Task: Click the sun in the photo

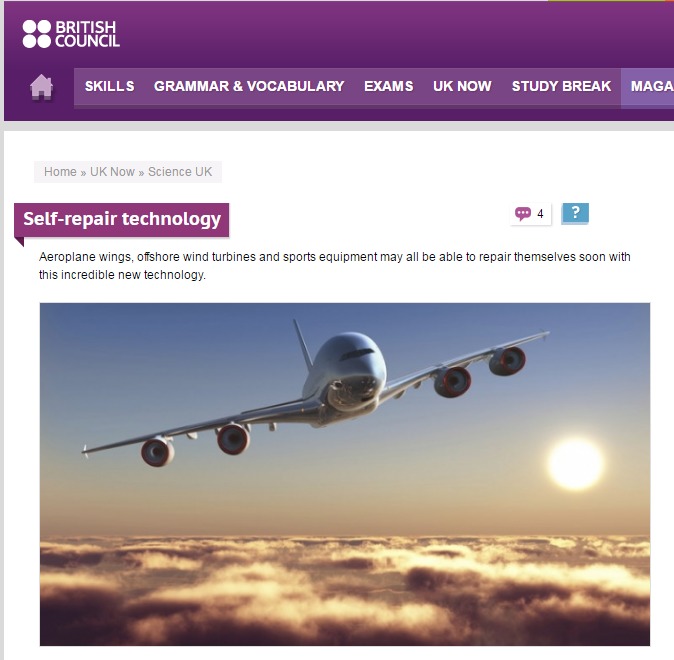Action: (575, 464)
